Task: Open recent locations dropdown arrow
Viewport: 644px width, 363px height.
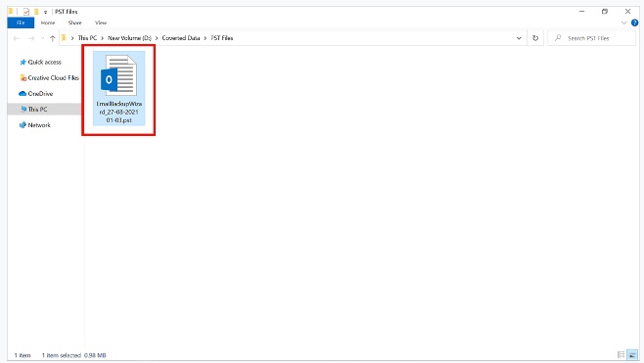Action: click(x=42, y=38)
